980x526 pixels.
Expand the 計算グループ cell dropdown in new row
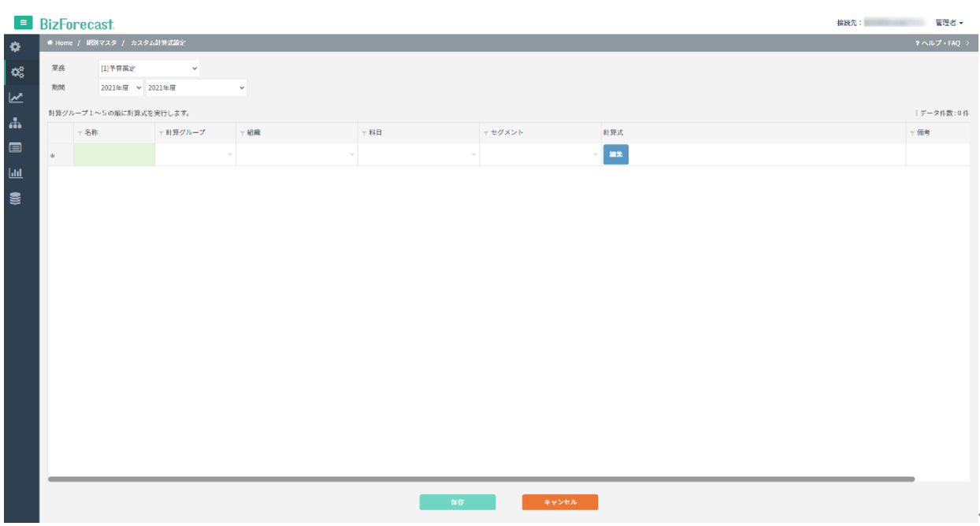230,154
